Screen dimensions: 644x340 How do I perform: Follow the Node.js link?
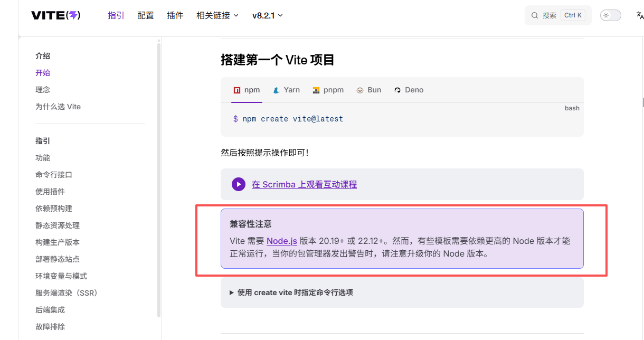click(282, 241)
